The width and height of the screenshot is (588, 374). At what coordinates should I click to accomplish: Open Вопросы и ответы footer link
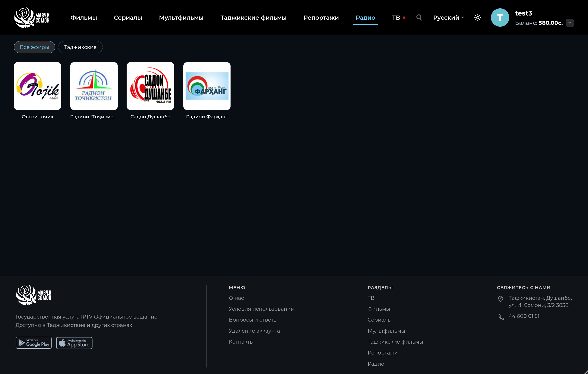point(253,319)
